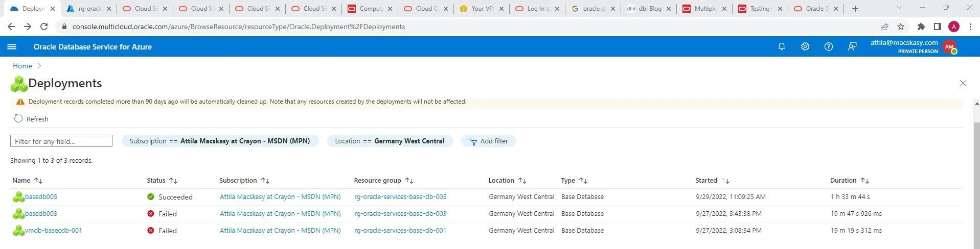Edit the Location Germany West Central filter
Screen dimensions: 980x249
[390, 141]
